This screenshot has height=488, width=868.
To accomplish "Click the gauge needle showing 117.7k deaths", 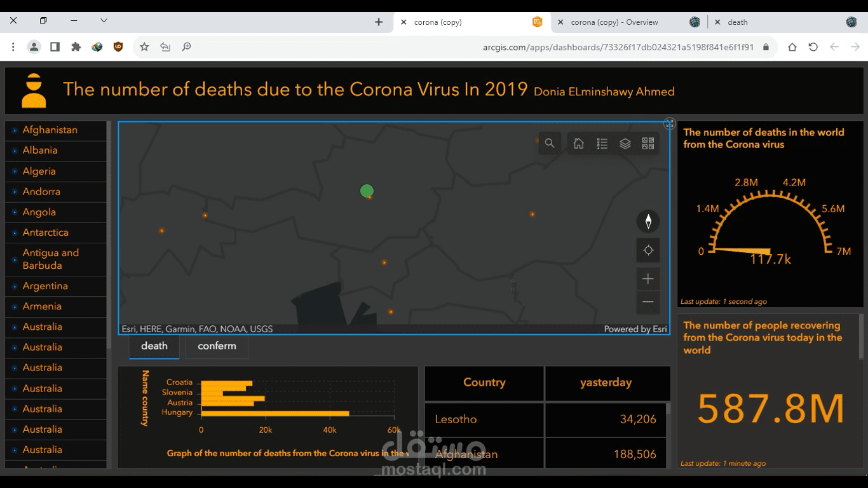I will [x=740, y=251].
